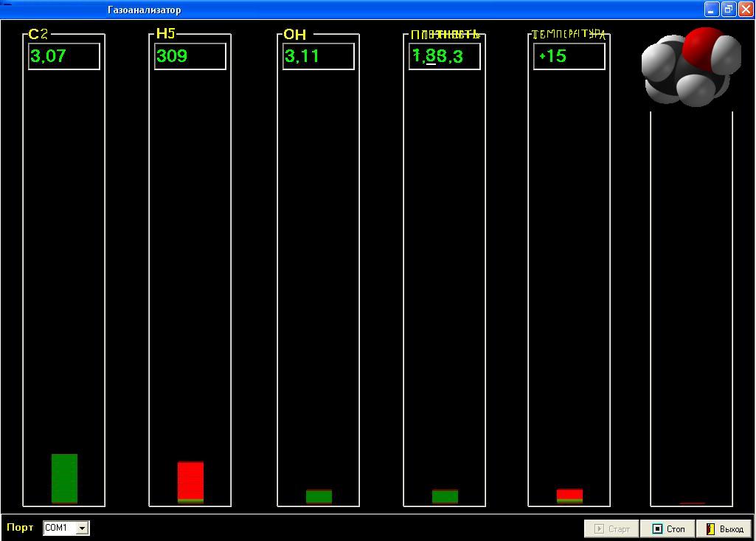Click the yellow OH column label
756x541 pixels.
294,34
